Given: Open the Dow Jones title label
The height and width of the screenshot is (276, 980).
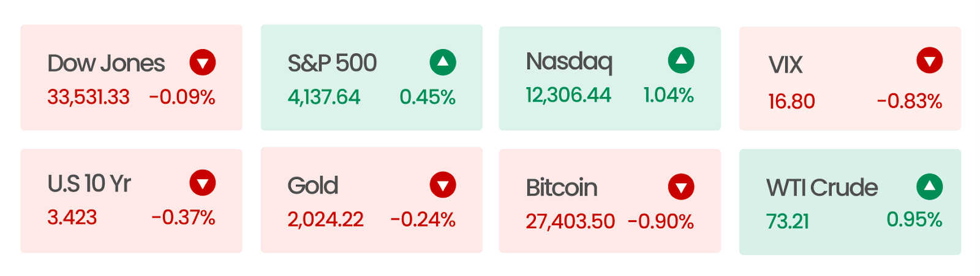Looking at the screenshot, I should coord(106,63).
